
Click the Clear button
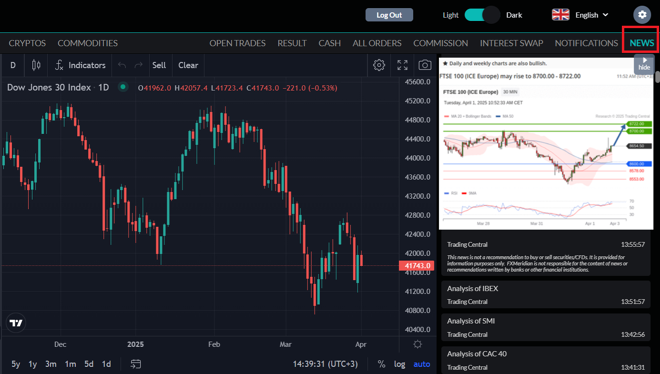coord(188,65)
